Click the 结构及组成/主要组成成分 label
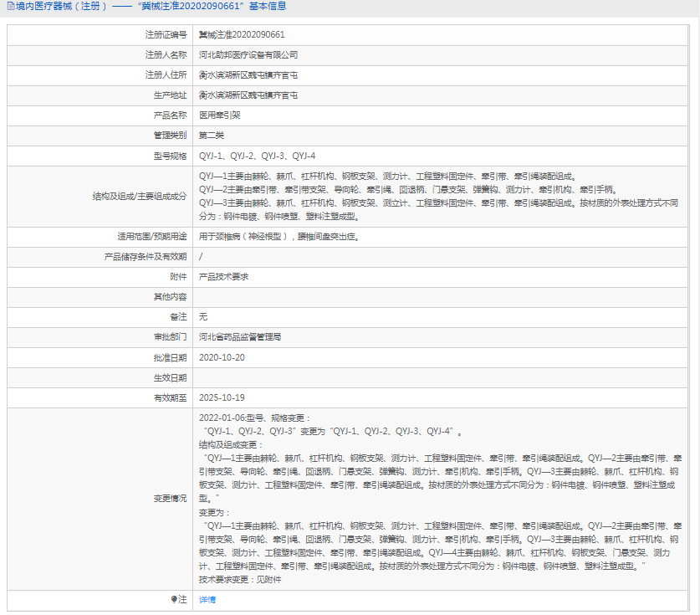Image resolution: width=700 pixels, height=615 pixels. click(x=140, y=196)
